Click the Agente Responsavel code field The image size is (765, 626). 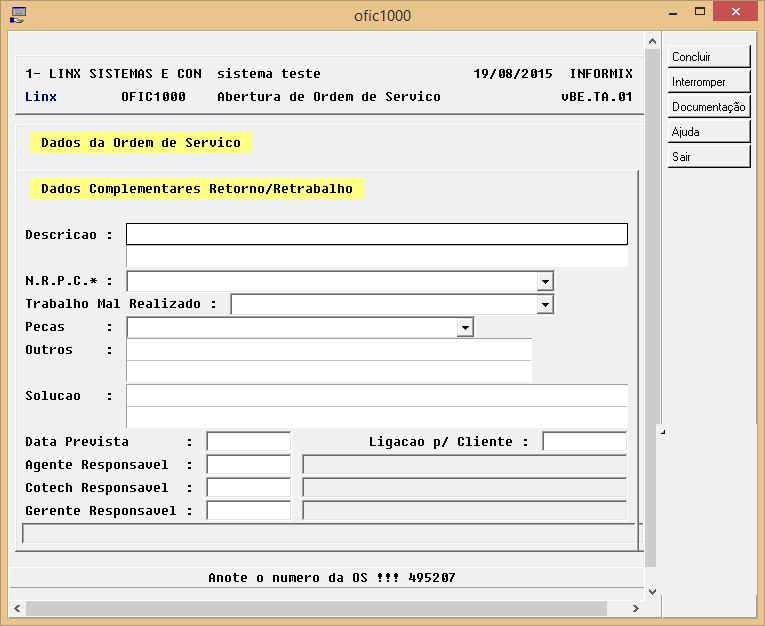(x=249, y=464)
